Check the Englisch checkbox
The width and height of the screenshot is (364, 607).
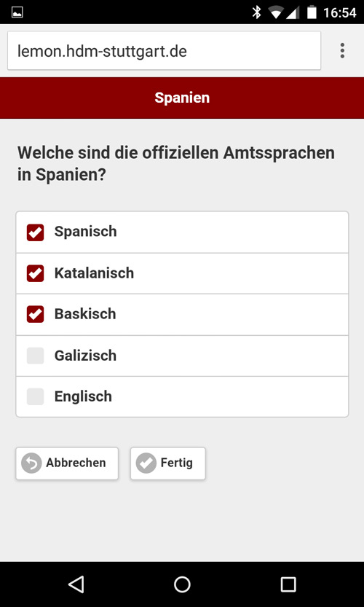click(35, 396)
